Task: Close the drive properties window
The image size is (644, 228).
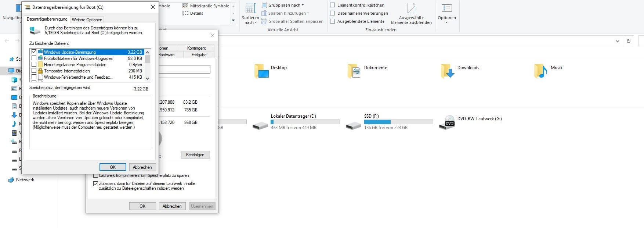Action: point(212,35)
